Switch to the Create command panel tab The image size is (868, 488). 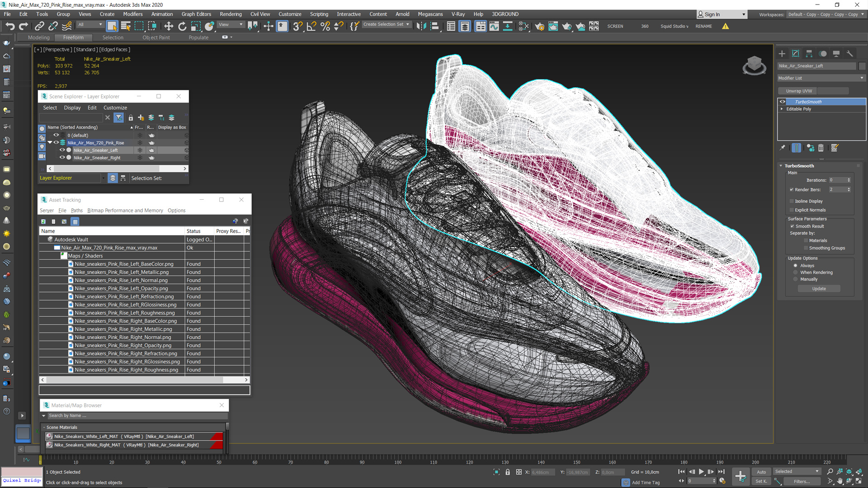[782, 53]
